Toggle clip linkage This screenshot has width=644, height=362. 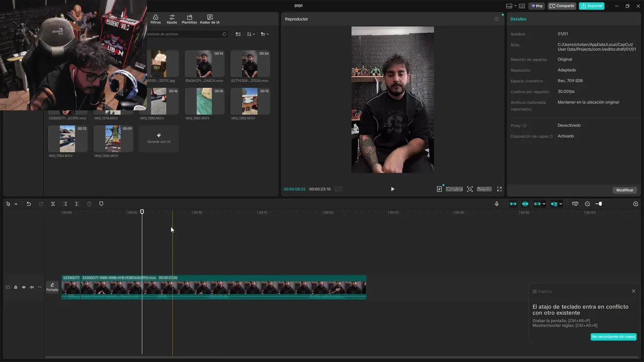[537, 204]
